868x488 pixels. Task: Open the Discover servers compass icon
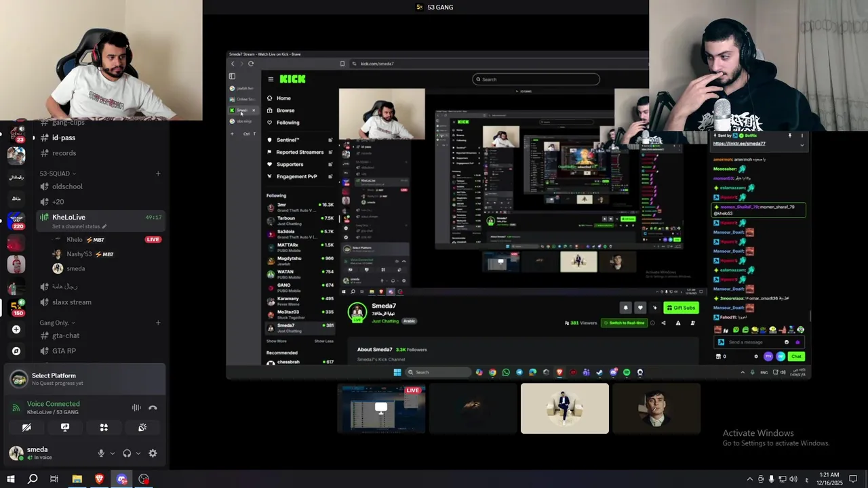pos(16,351)
